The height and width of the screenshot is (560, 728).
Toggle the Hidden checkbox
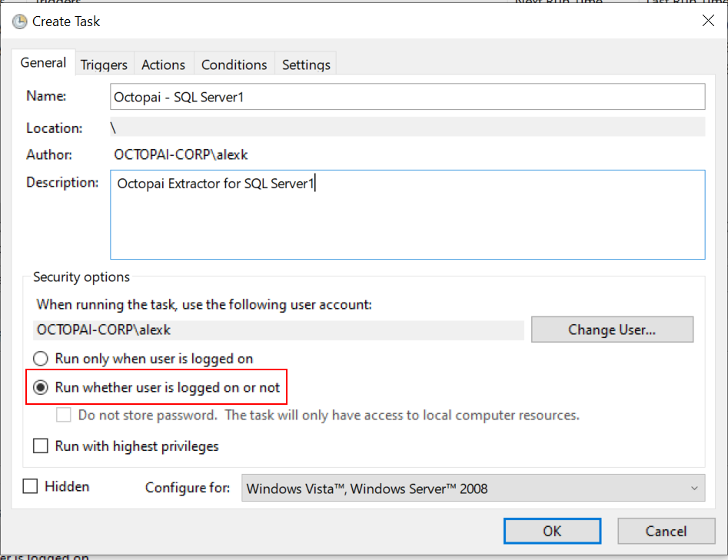click(x=31, y=487)
